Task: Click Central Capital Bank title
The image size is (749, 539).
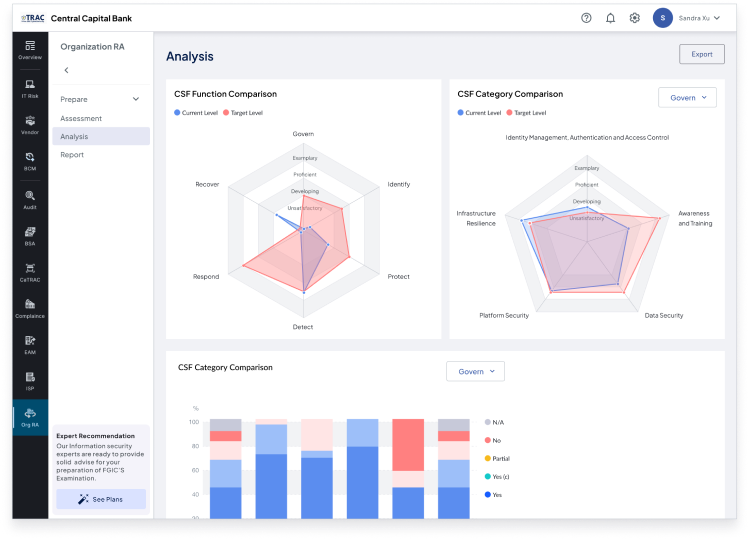Action: 91,18
